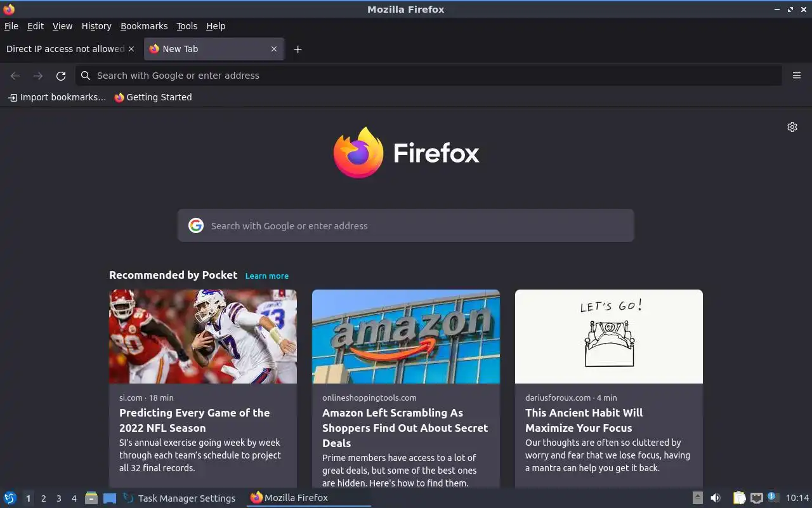Click the 'si.com · 18 min' source text

(147, 398)
